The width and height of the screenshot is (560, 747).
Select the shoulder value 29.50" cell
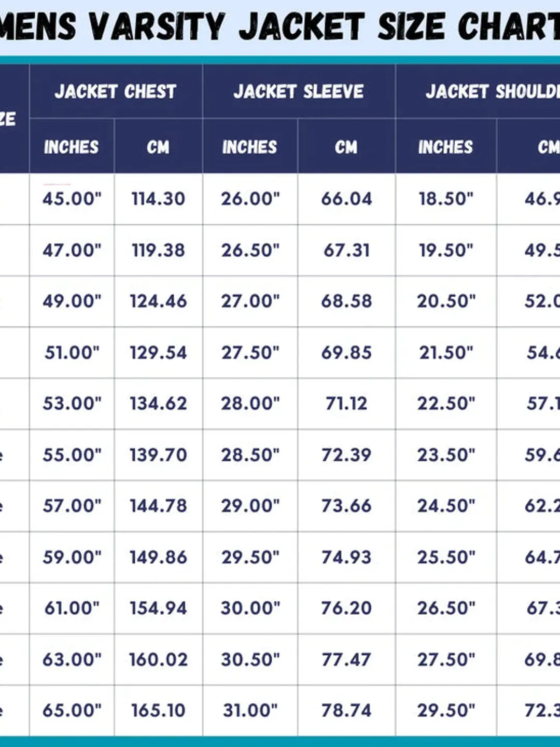pyautogui.click(x=446, y=710)
